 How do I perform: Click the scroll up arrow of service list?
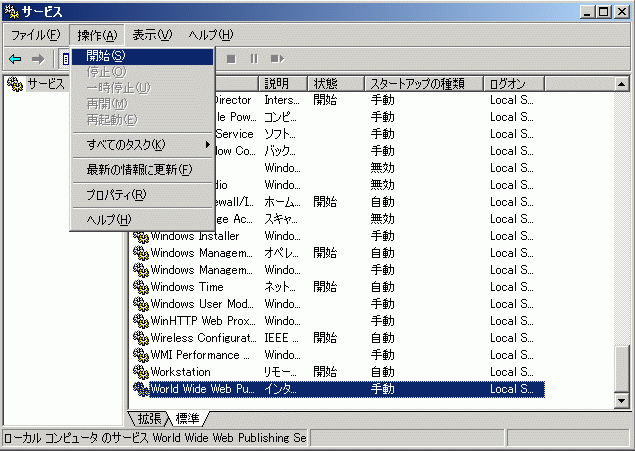[621, 84]
